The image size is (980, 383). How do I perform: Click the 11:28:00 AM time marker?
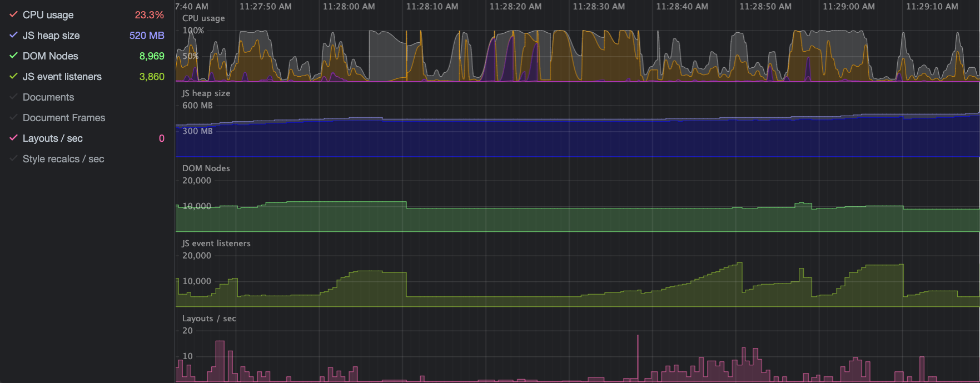tap(349, 7)
